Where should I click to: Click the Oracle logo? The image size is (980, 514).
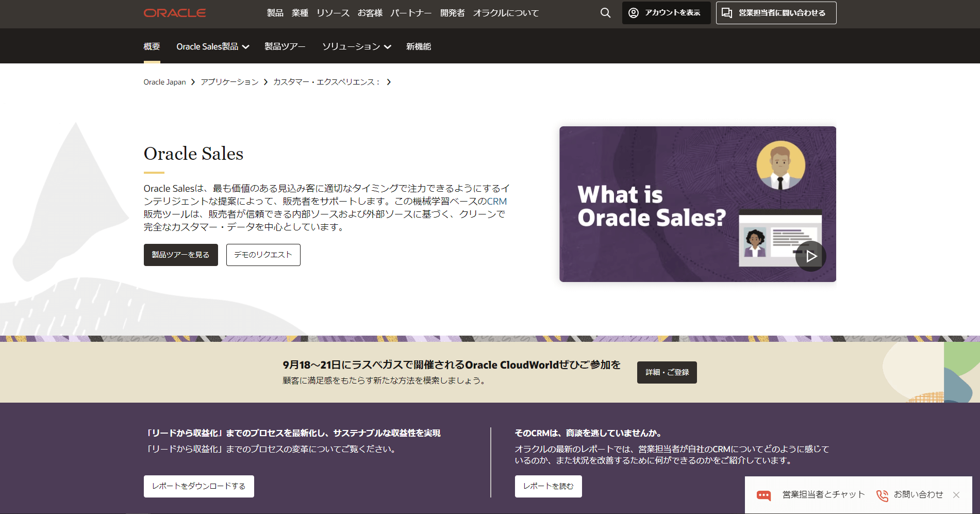coord(175,13)
